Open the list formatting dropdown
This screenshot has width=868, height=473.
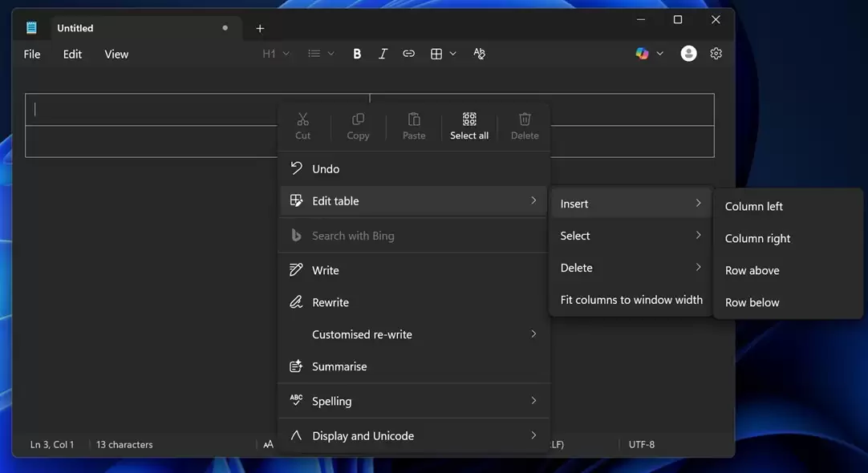(x=320, y=53)
